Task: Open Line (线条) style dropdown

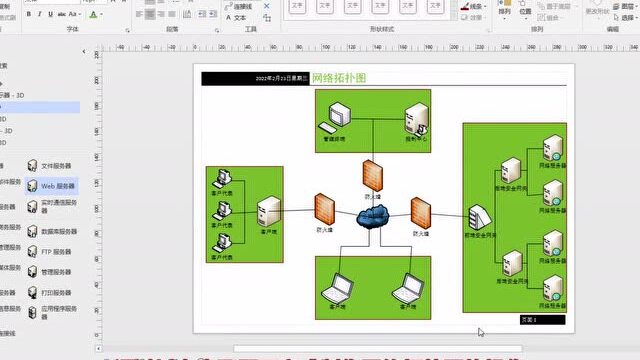Action: [473, 7]
